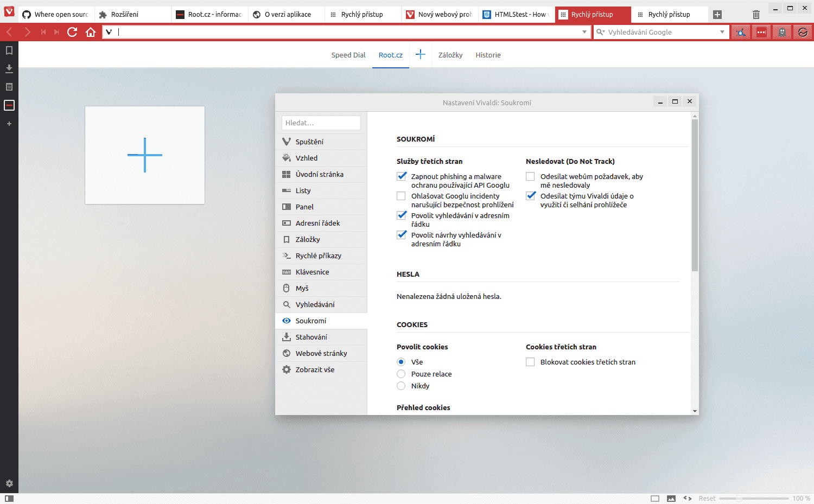This screenshot has height=504, width=814.
Task: Open the closed tabs trash can
Action: point(756,14)
